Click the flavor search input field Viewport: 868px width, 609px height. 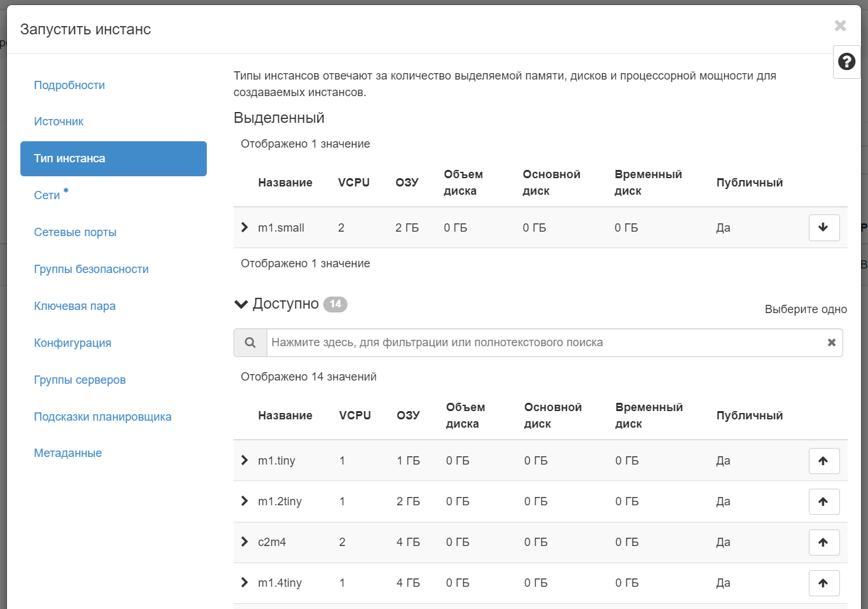click(509, 342)
